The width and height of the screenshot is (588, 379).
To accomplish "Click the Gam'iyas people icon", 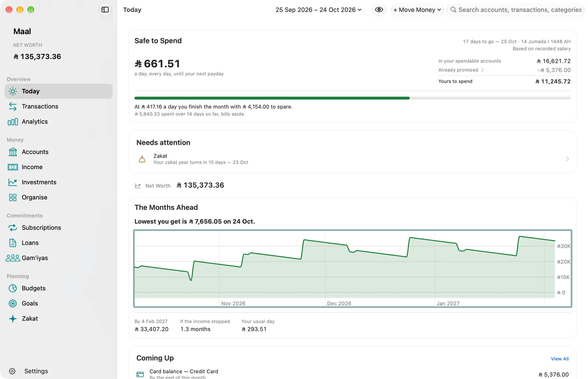I will [x=13, y=258].
